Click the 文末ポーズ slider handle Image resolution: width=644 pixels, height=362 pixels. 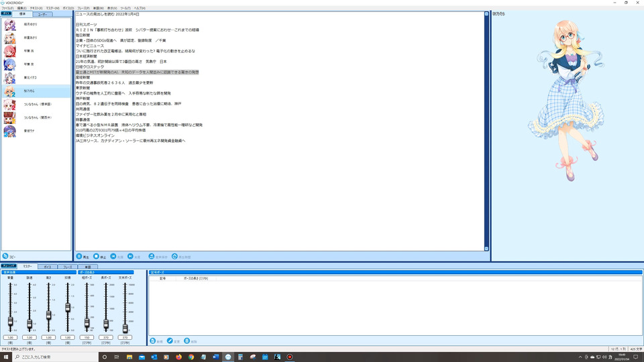coord(125,328)
